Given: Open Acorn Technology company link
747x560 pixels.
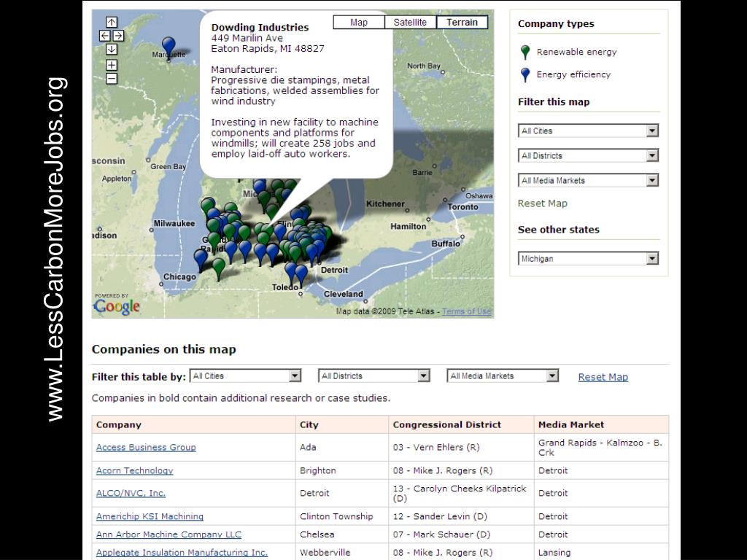Looking at the screenshot, I should [x=134, y=470].
